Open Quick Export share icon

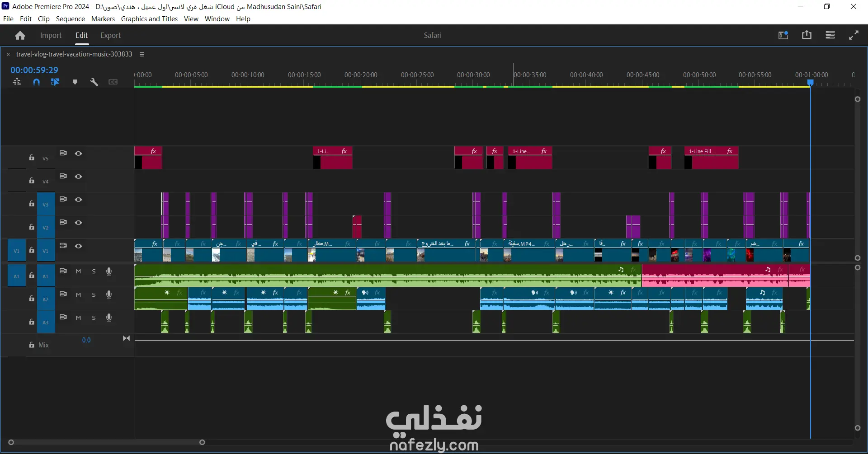click(807, 35)
